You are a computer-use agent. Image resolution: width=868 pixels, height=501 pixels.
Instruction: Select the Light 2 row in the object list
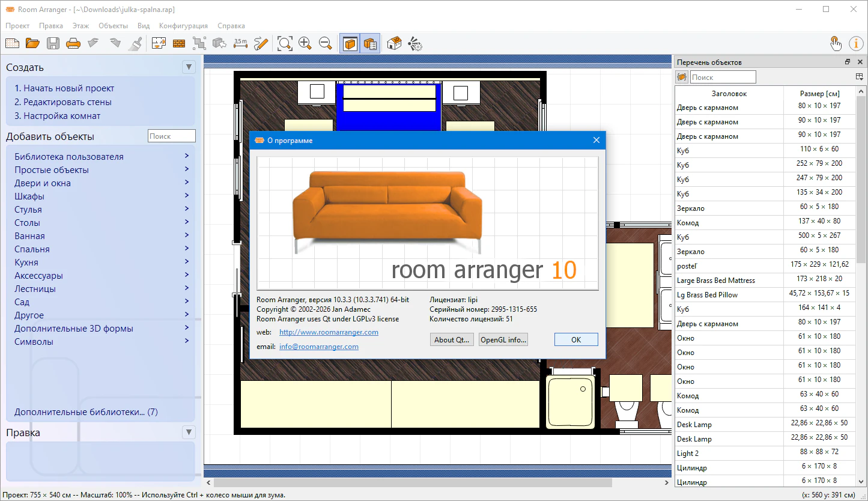765,454
